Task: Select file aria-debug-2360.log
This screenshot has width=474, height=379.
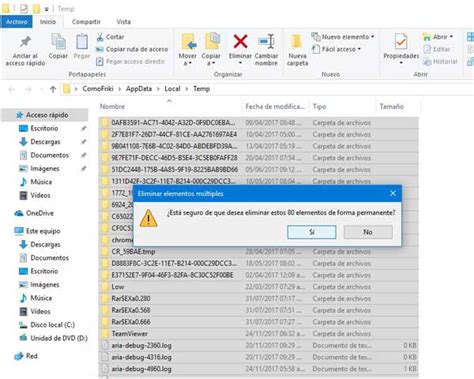Action: pyautogui.click(x=259, y=345)
